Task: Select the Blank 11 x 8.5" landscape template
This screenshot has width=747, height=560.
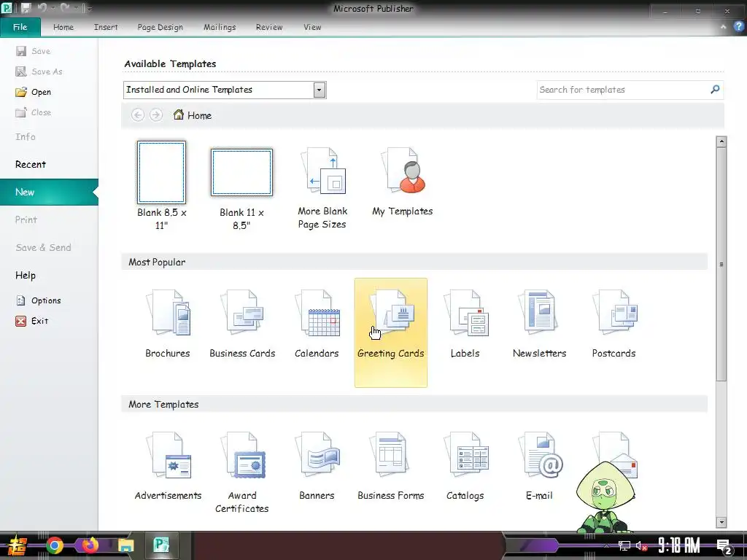Action: [x=241, y=189]
